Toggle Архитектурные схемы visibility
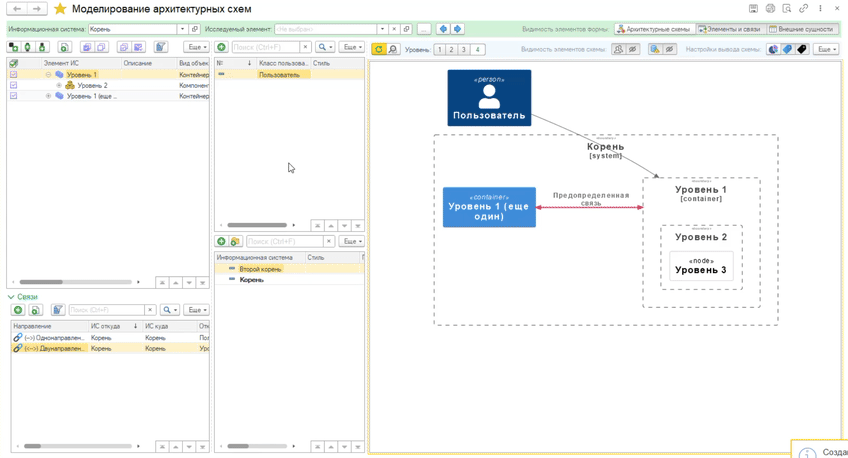The image size is (848, 458). 654,29
